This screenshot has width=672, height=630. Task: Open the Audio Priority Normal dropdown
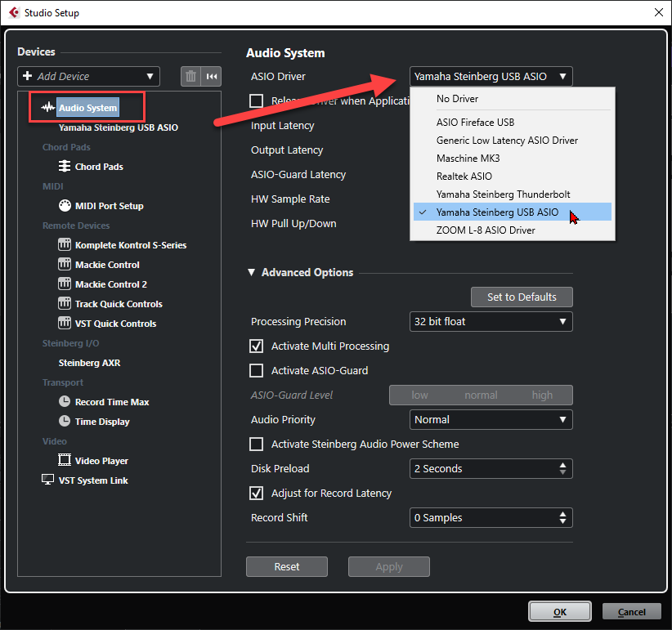coord(491,420)
